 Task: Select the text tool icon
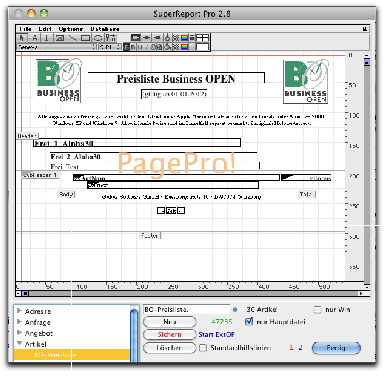click(x=34, y=38)
